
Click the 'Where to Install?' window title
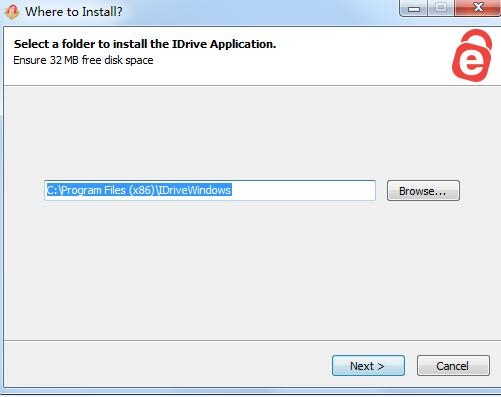(74, 12)
